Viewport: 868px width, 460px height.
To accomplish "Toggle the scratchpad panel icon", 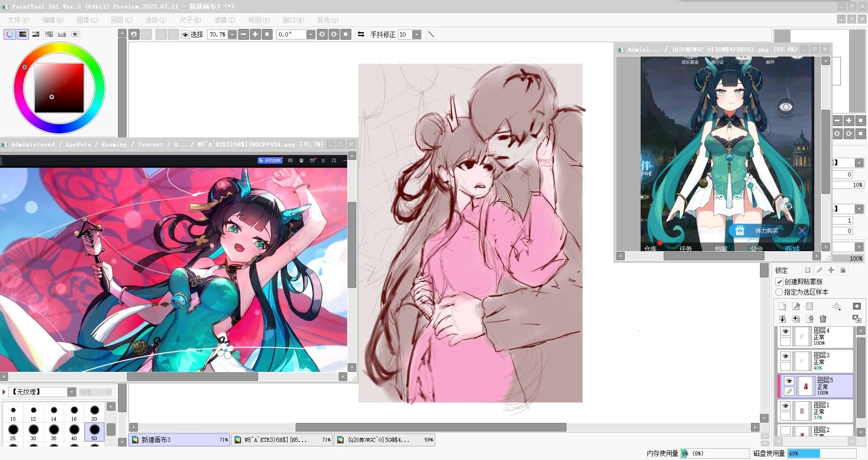I will coord(75,34).
